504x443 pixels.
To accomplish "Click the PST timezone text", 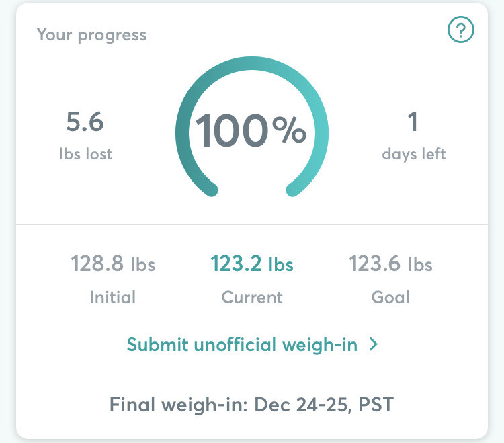I will click(376, 405).
